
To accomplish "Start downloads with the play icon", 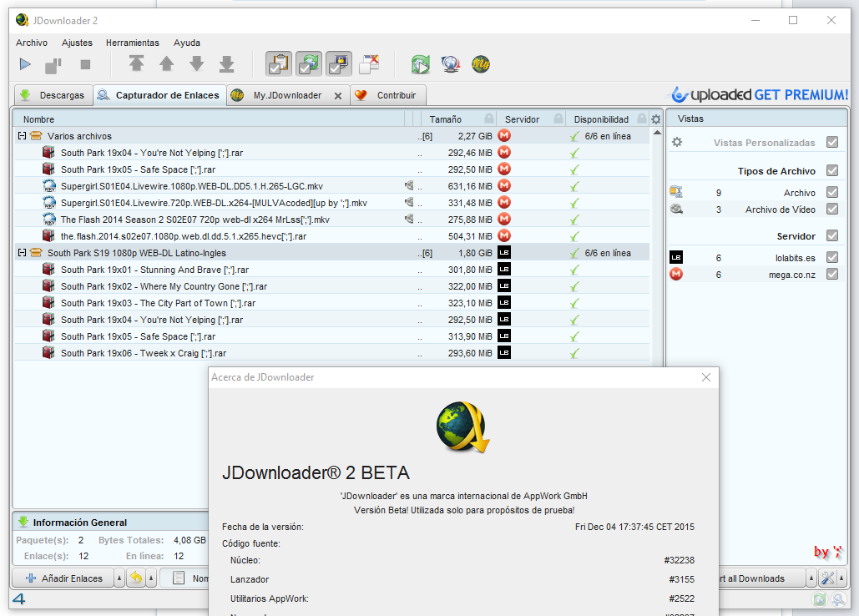I will coord(25,64).
